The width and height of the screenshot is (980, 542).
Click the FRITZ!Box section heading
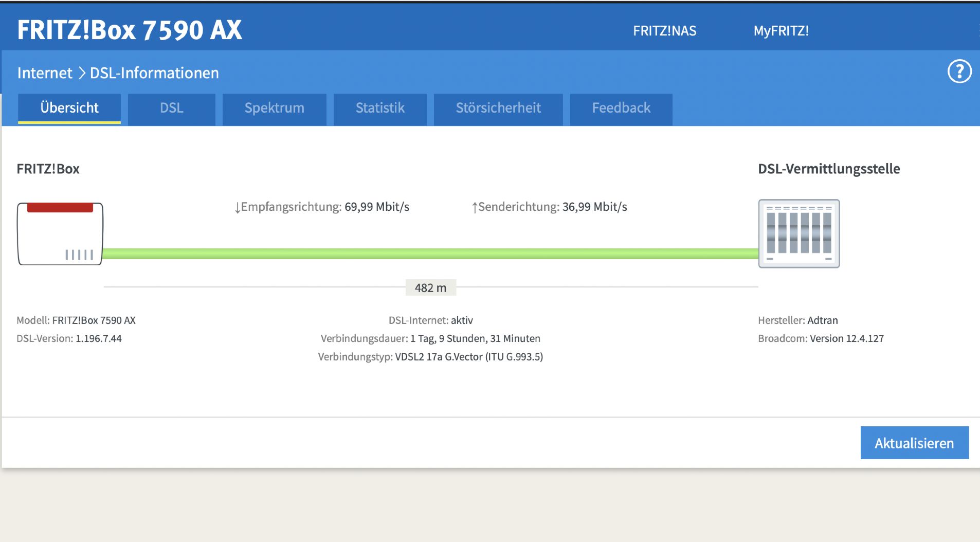point(48,169)
